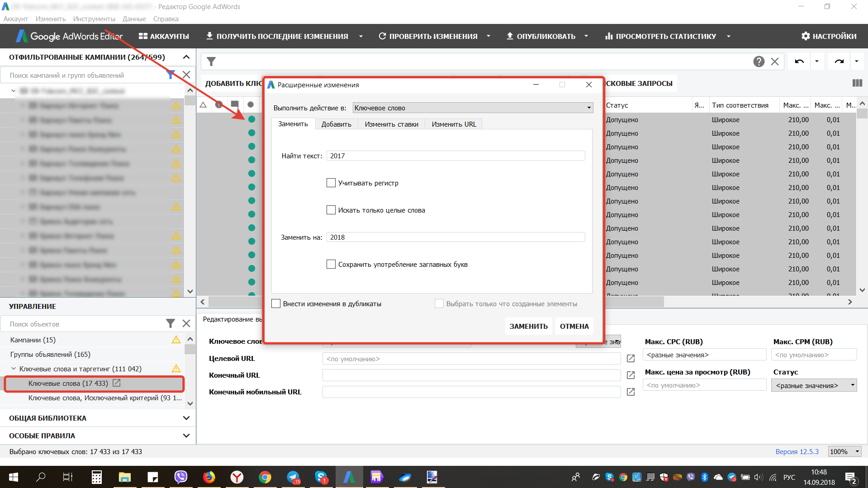The height and width of the screenshot is (488, 868).
Task: Enable Сохранить употребление заглавных букв checkbox
Action: pyautogui.click(x=331, y=264)
